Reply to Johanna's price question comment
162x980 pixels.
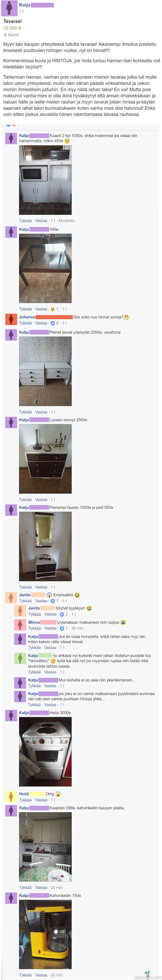[x=41, y=323]
